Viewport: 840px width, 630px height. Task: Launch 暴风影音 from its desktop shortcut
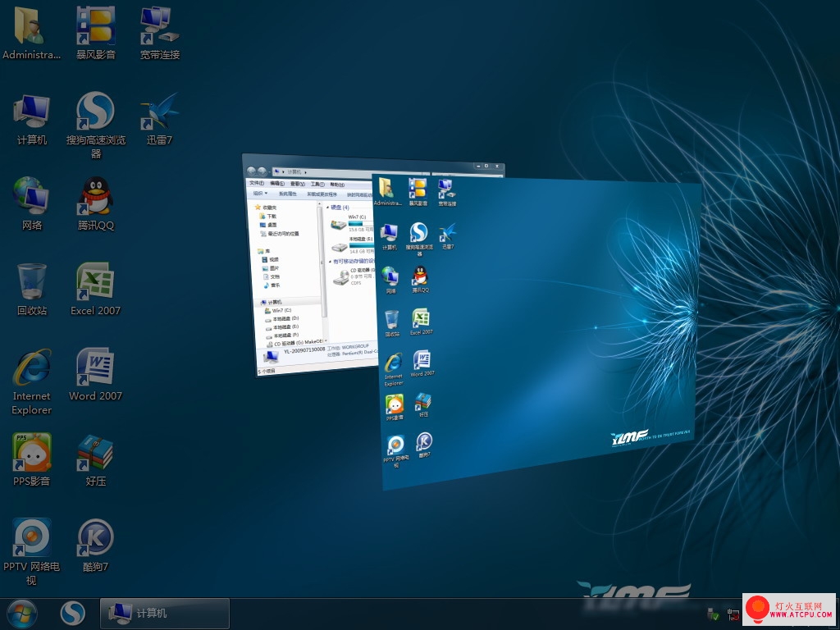point(95,32)
